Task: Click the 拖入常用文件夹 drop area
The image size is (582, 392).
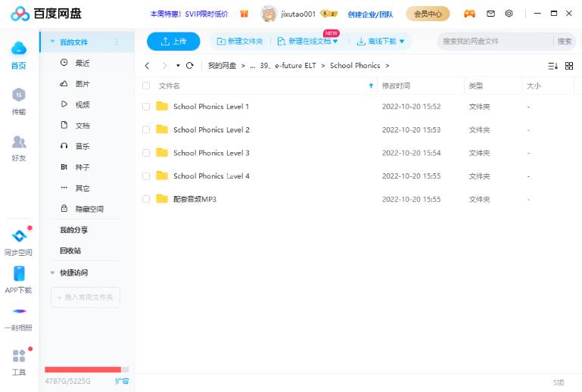Action: click(86, 297)
